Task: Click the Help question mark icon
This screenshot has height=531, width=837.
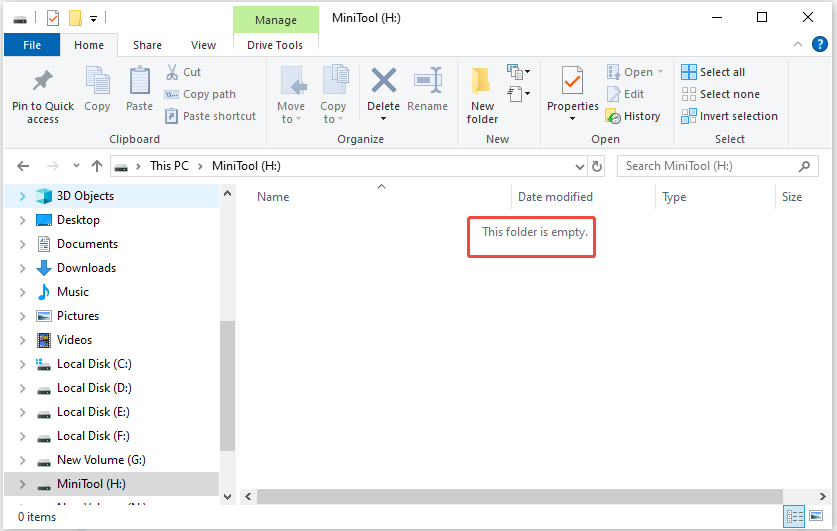Action: pyautogui.click(x=819, y=44)
